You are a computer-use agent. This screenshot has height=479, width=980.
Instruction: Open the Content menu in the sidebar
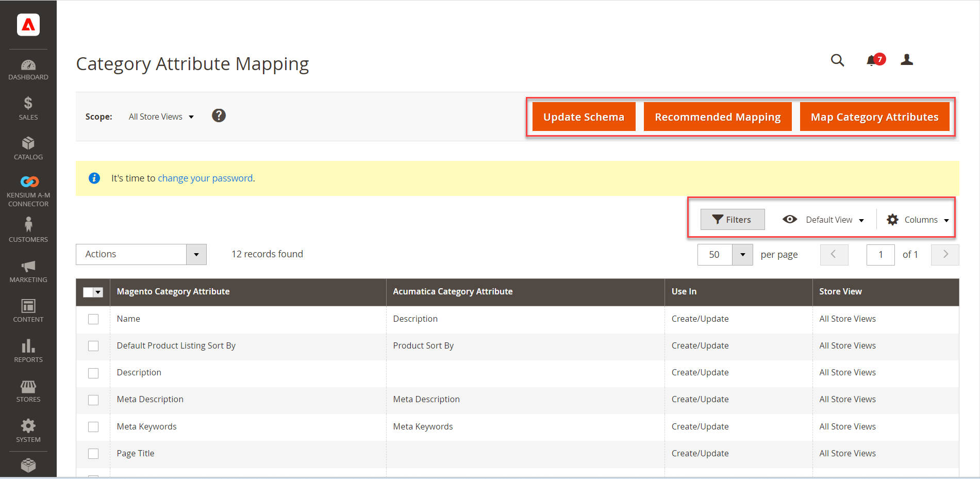(28, 309)
